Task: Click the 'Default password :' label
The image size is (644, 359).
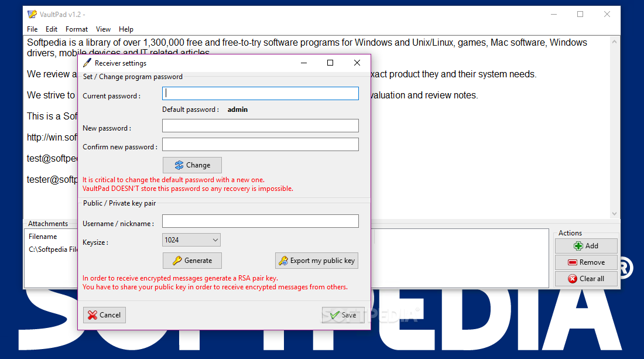Action: [x=190, y=110]
